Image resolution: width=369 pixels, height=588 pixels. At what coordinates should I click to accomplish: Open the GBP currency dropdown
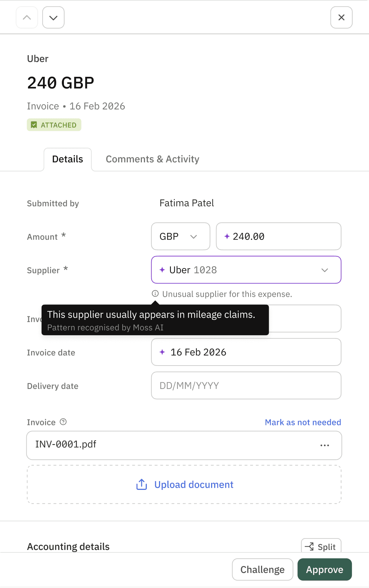[180, 236]
